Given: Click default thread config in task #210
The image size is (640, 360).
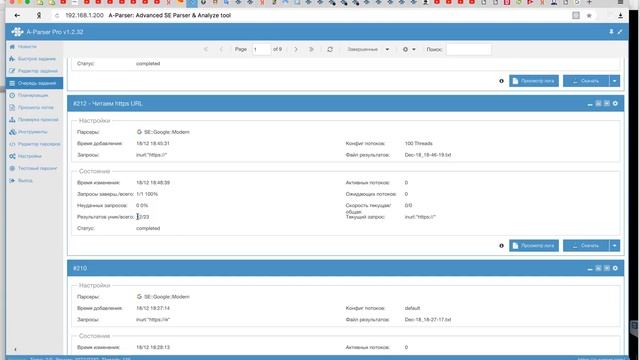Looking at the screenshot, I should point(412,308).
